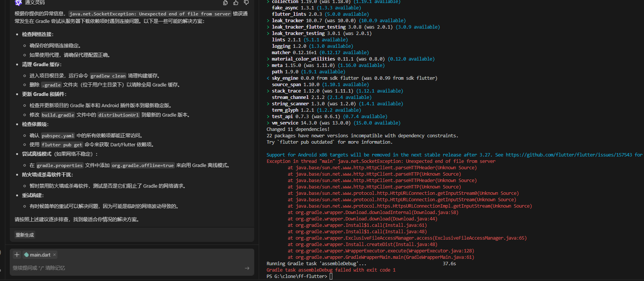Screen dimensions: 644x281
Task: Click the 'Gradle task assembleDebug failed' error line
Action: coord(331,270)
